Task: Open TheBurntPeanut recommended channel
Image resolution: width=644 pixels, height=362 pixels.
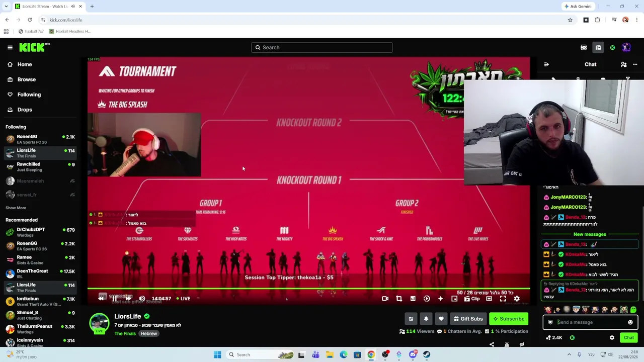Action: [x=40, y=329]
